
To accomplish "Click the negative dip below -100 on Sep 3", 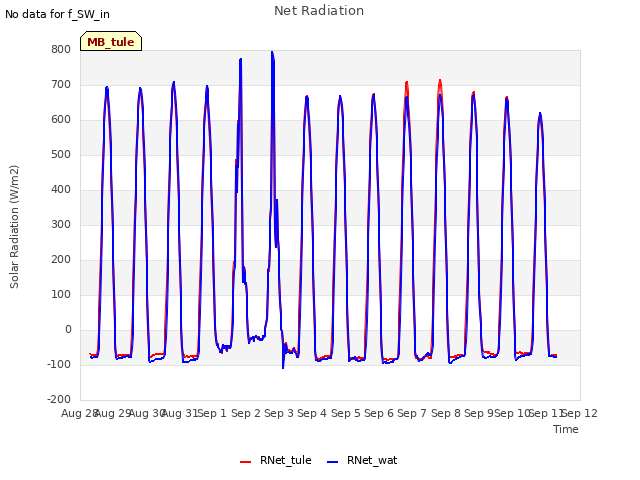I will click(283, 367).
